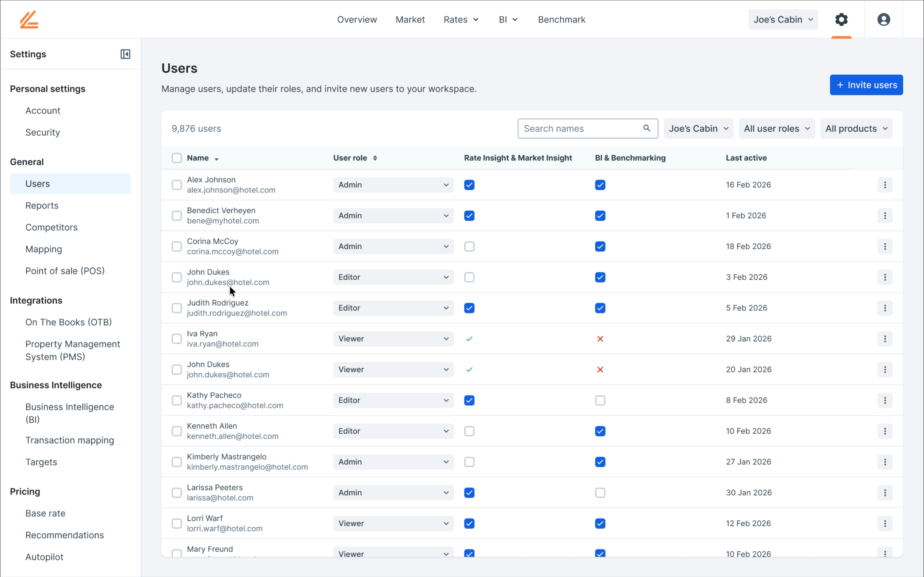
Task: Open the kebab menu for Kathy Pacheco
Action: [x=885, y=400]
